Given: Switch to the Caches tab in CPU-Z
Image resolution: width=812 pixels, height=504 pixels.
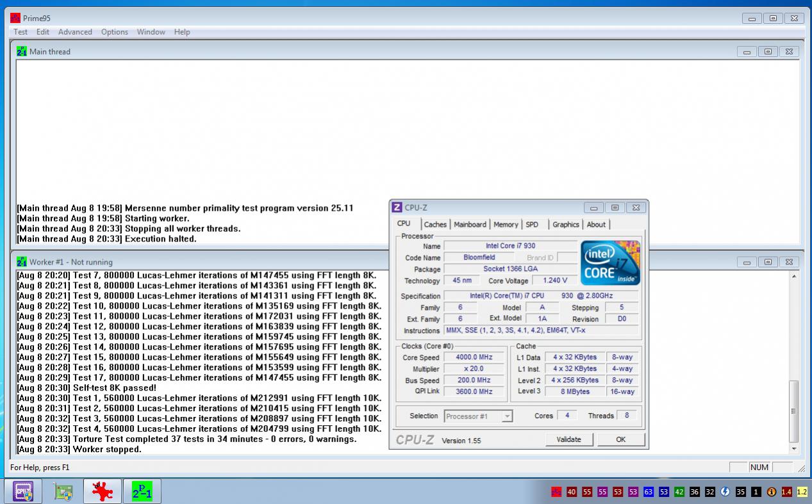Looking at the screenshot, I should [x=435, y=225].
